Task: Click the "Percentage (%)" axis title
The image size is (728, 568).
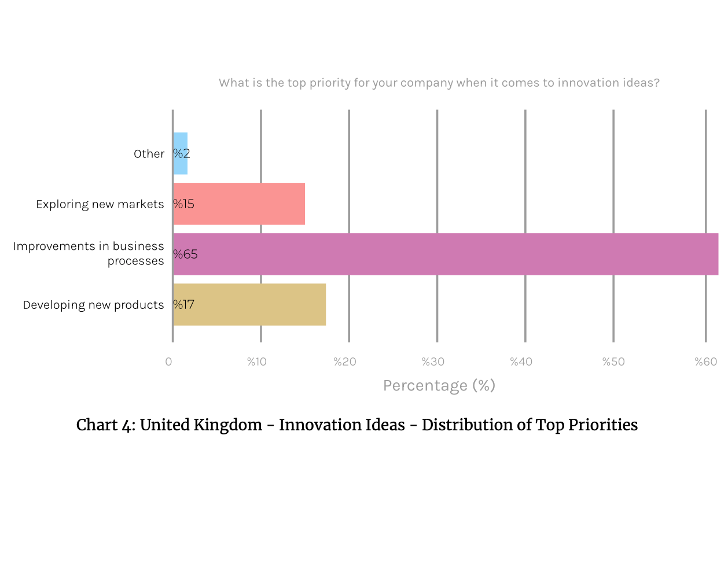Action: pos(439,386)
